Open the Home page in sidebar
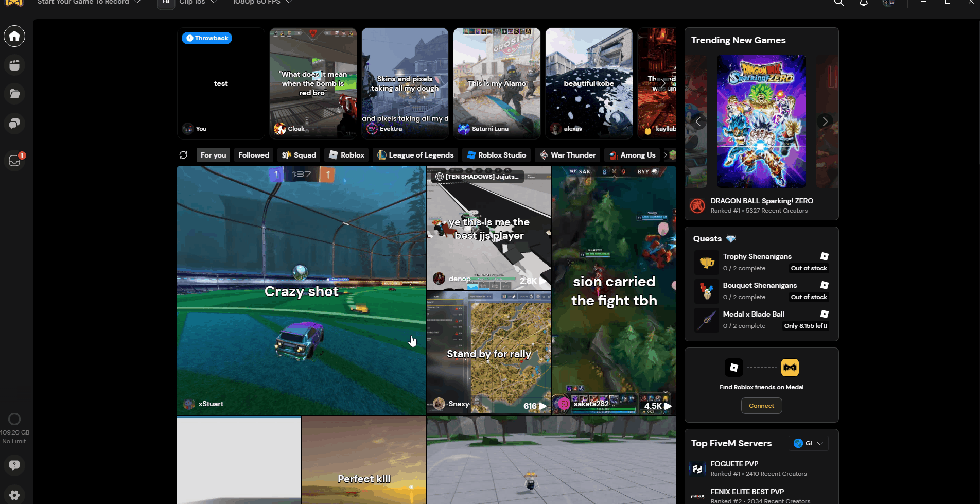The width and height of the screenshot is (980, 504). point(14,36)
